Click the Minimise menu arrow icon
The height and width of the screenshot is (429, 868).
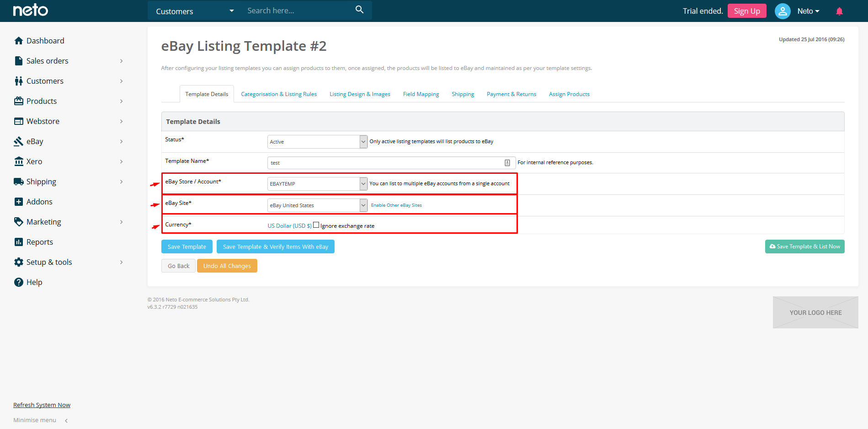[66, 420]
